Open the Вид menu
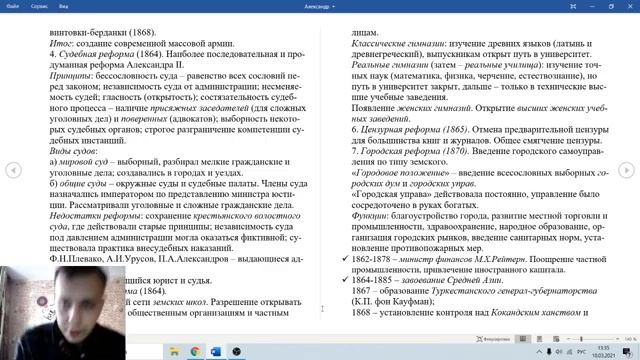The height and width of the screenshot is (360, 640). [63, 6]
